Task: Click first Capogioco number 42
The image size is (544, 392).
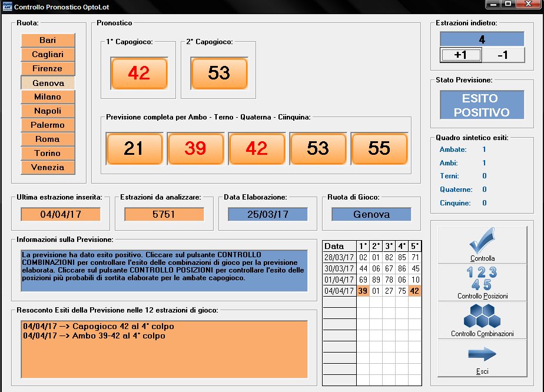Action: coord(139,73)
